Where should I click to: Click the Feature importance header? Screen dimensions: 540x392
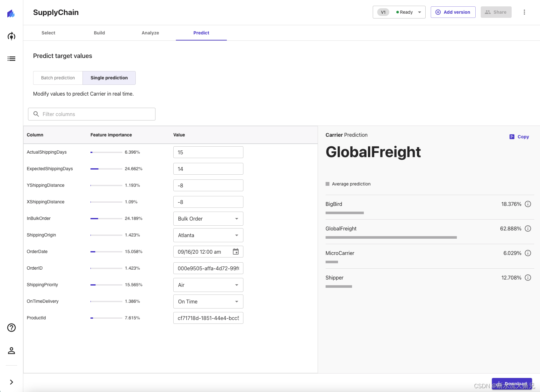(x=111, y=135)
